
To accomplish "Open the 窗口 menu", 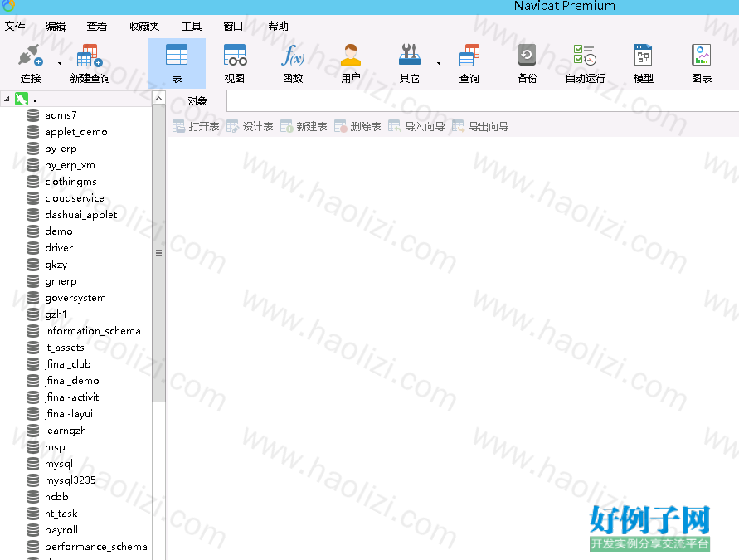I will (233, 27).
